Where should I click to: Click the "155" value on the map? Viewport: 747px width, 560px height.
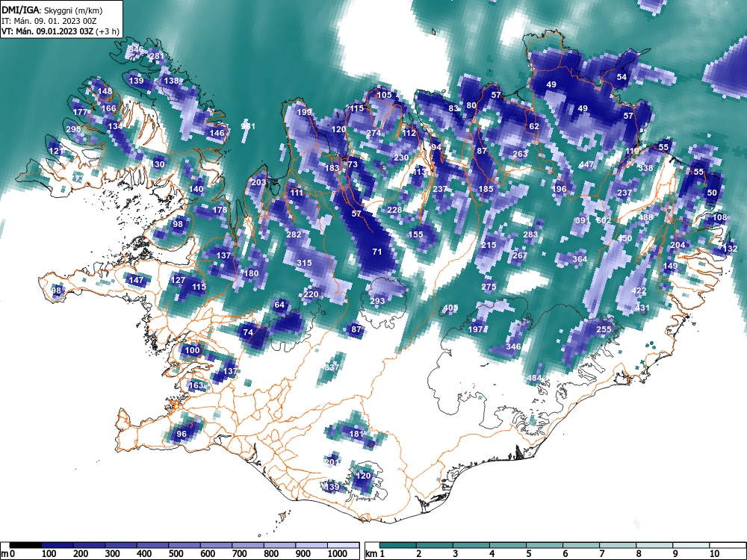415,234
